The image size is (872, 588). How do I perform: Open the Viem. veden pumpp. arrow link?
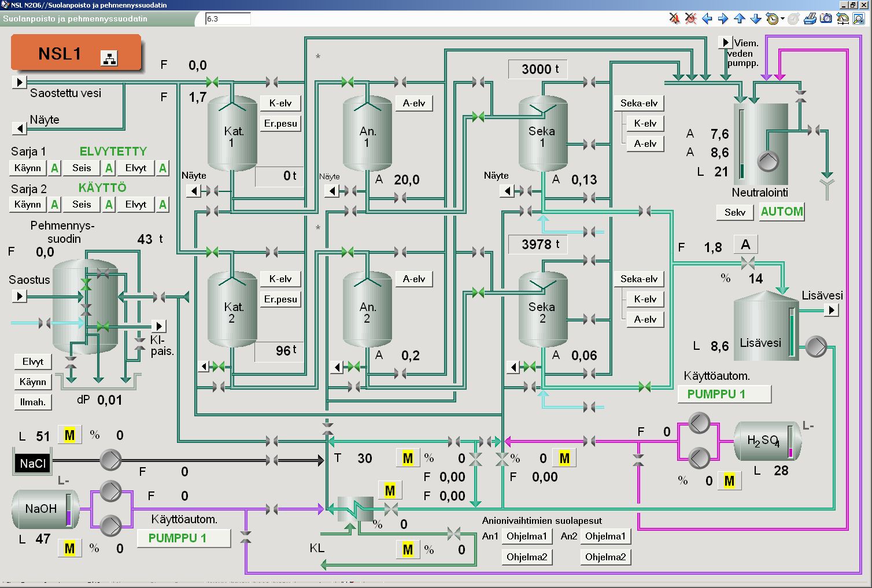coord(725,42)
